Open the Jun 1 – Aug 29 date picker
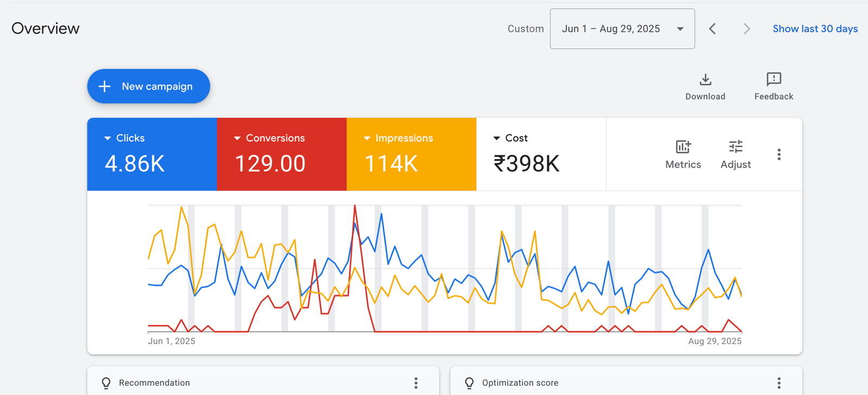Screen dimensions: 868x395 [622, 29]
